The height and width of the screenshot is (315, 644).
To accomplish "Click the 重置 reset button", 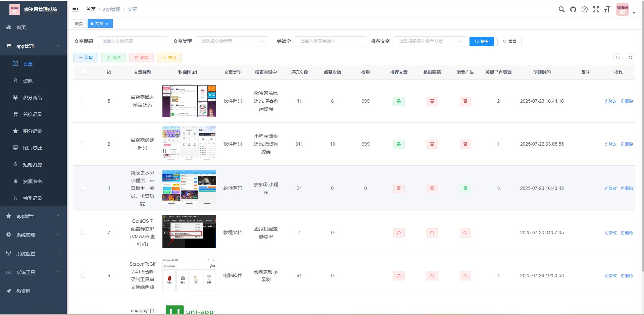I will click(509, 42).
